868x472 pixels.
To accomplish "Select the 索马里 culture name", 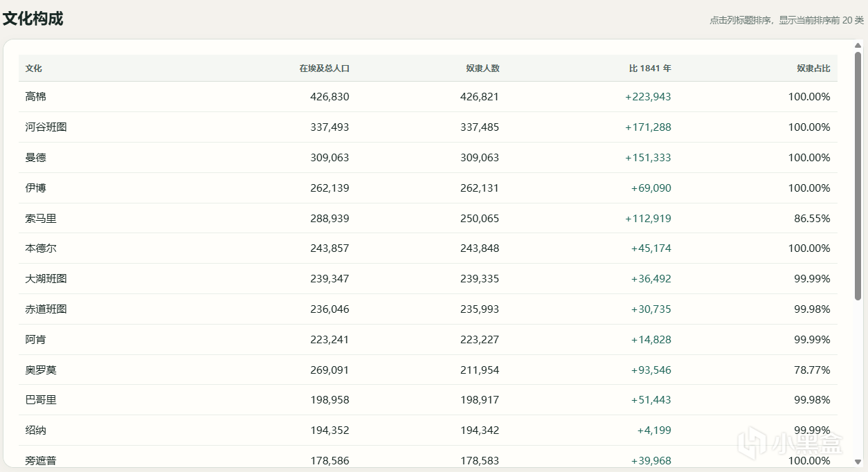I will [x=41, y=219].
